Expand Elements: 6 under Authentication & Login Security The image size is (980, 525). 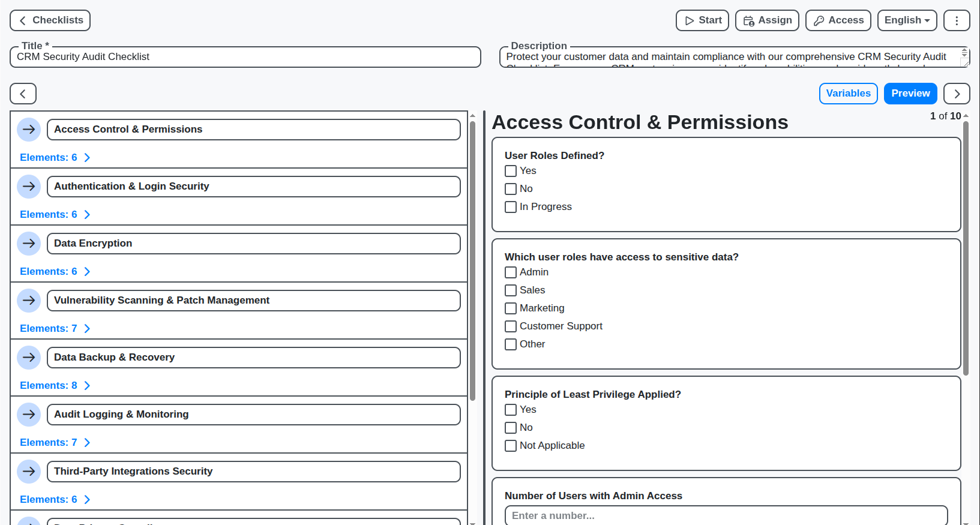pyautogui.click(x=55, y=215)
